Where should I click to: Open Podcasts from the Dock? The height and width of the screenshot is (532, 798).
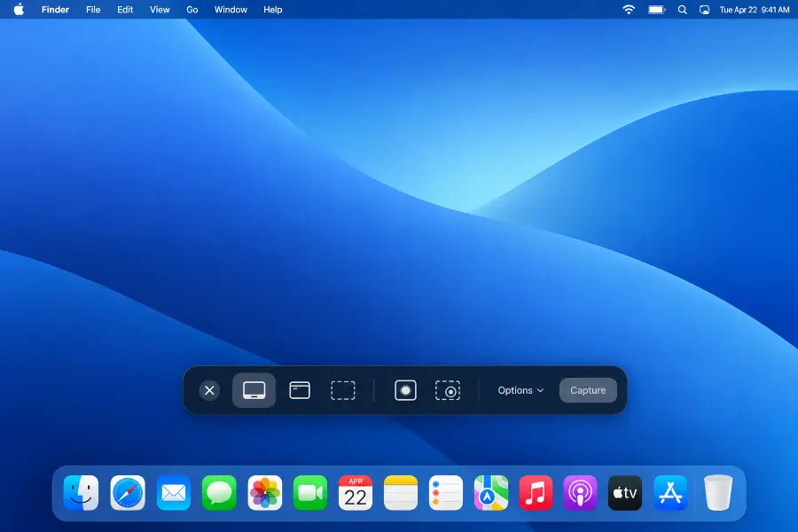coord(580,493)
